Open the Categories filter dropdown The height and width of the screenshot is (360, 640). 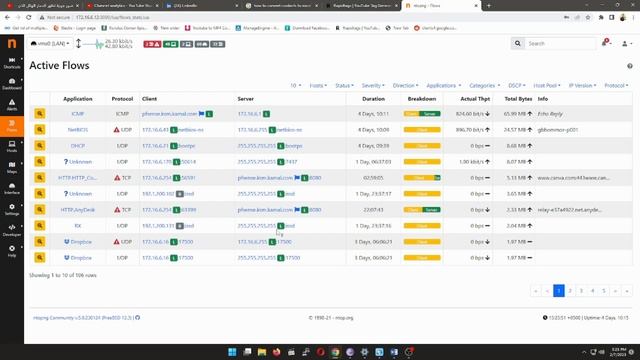484,85
